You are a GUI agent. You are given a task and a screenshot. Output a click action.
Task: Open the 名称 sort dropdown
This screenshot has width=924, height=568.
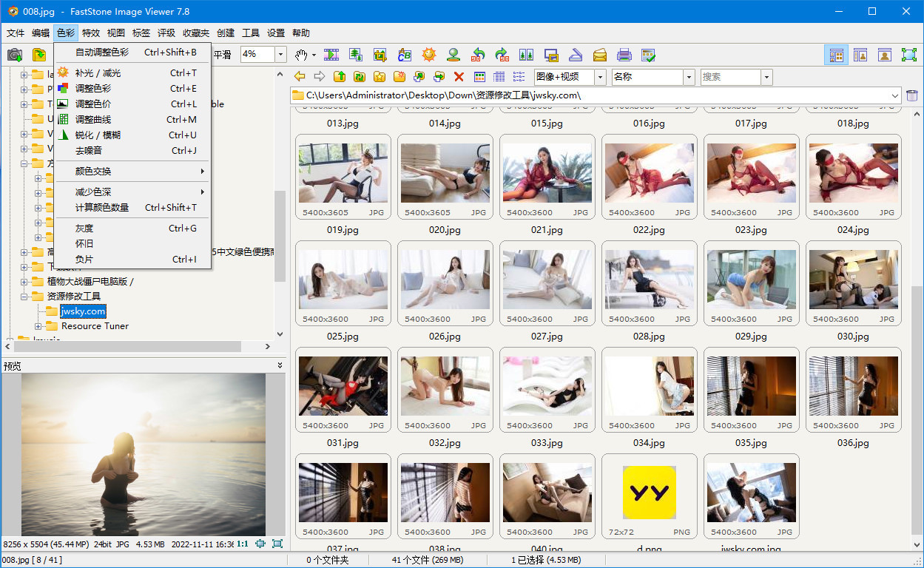click(687, 76)
